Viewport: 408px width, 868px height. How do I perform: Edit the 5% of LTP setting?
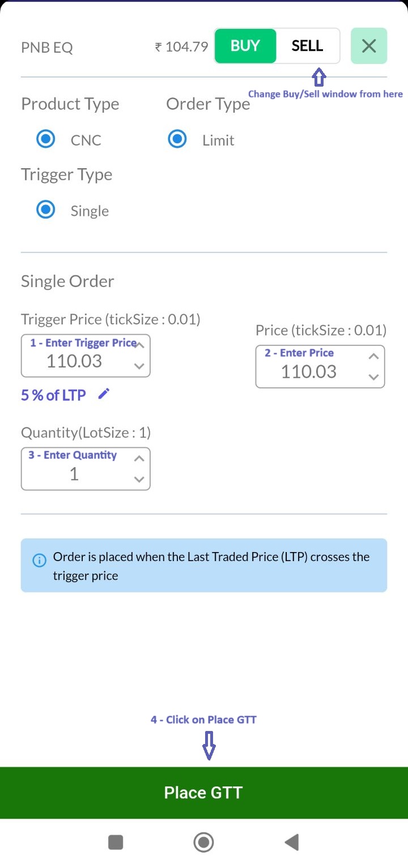point(103,395)
